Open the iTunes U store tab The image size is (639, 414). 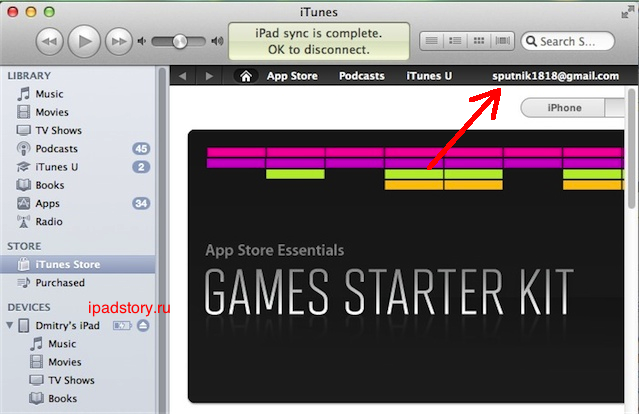coord(429,76)
